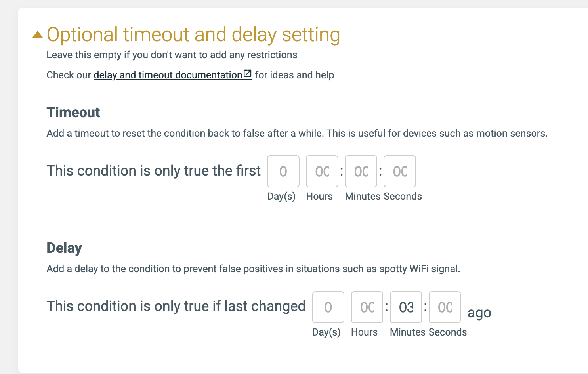The width and height of the screenshot is (588, 374).
Task: Click the Day(s) label under Delay
Action: 326,332
